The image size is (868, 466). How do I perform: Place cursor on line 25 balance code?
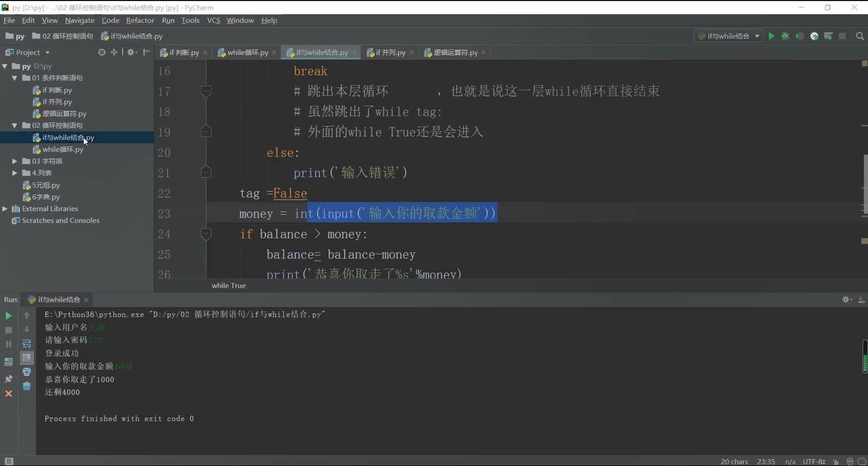click(x=341, y=255)
